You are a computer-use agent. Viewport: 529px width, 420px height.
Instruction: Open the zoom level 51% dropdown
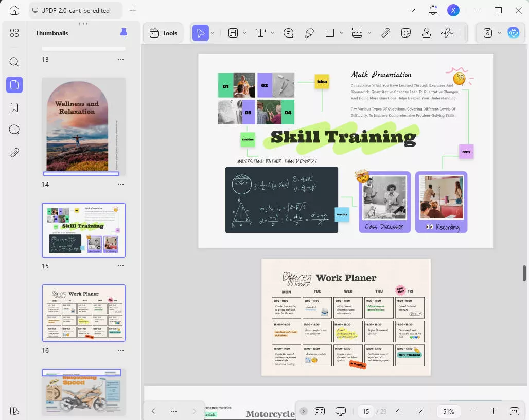tap(448, 411)
